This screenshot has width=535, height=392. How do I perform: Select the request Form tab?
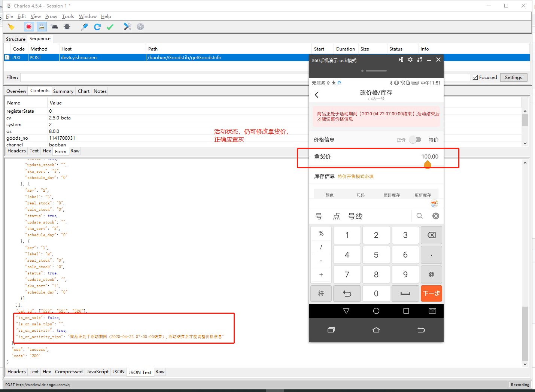click(61, 151)
